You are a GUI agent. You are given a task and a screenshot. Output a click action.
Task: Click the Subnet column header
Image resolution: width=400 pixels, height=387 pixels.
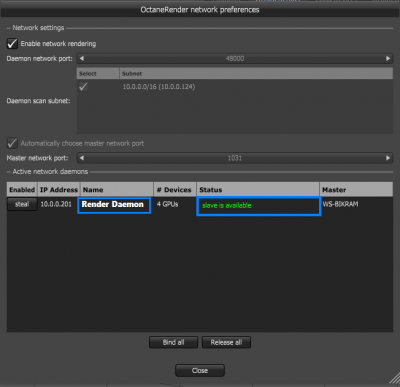[x=256, y=74]
